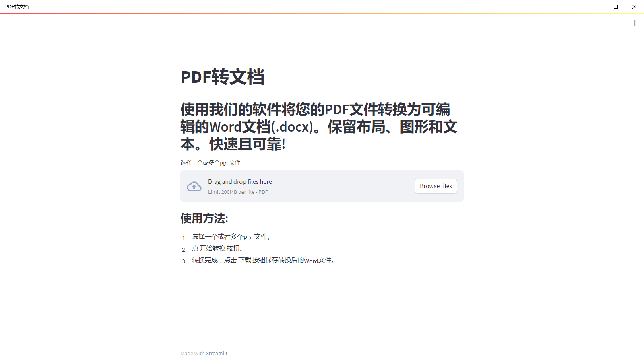The image size is (644, 362).
Task: Click empty area inside file uploader dropzone
Action: 342,186
